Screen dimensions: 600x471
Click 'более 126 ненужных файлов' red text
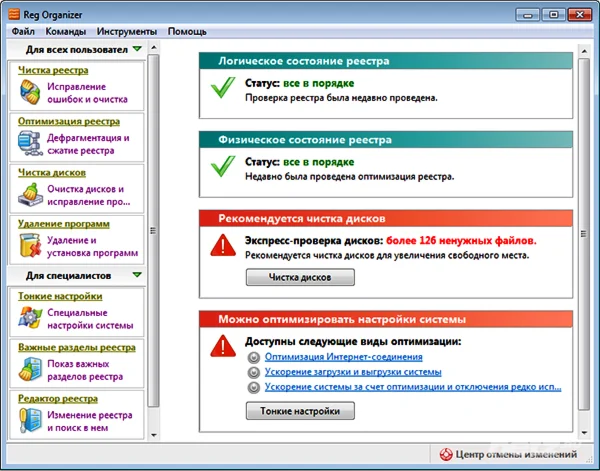461,241
